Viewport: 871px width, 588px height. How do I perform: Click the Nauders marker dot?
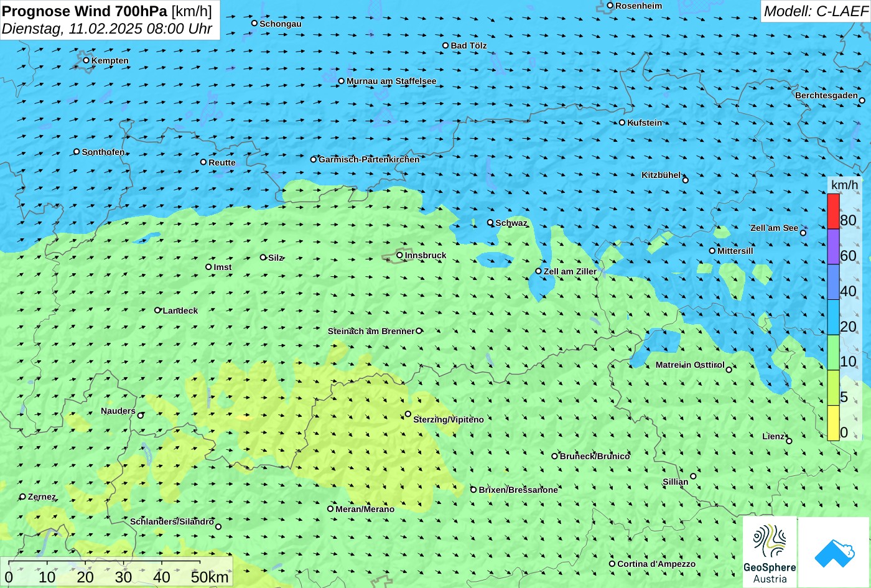141,416
